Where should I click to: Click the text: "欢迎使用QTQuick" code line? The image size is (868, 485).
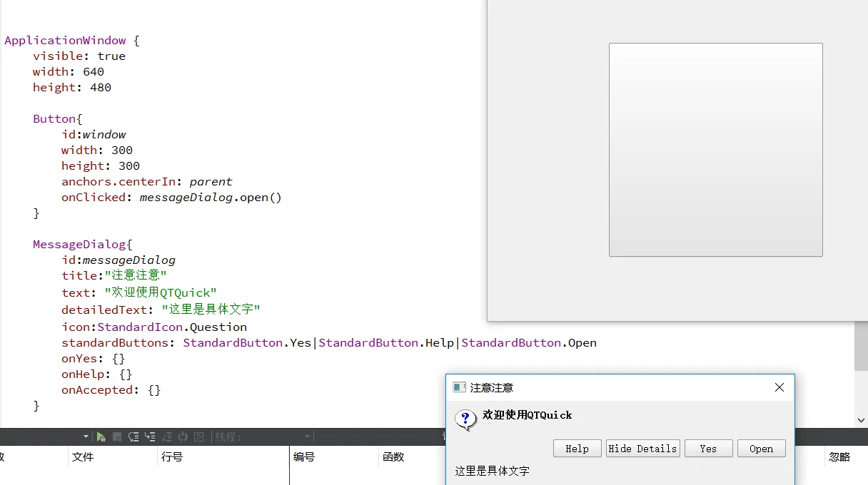139,292
